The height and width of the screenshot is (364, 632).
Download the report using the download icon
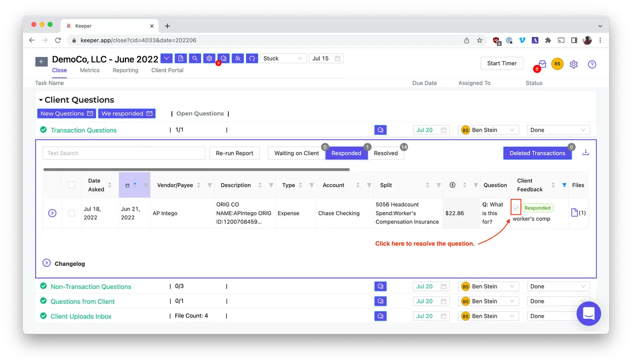[x=586, y=152]
